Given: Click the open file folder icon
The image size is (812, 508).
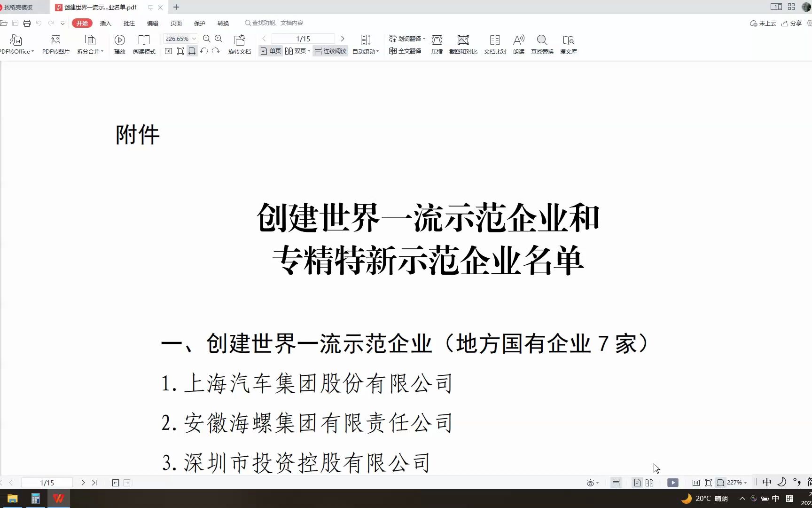Looking at the screenshot, I should pyautogui.click(x=4, y=23).
